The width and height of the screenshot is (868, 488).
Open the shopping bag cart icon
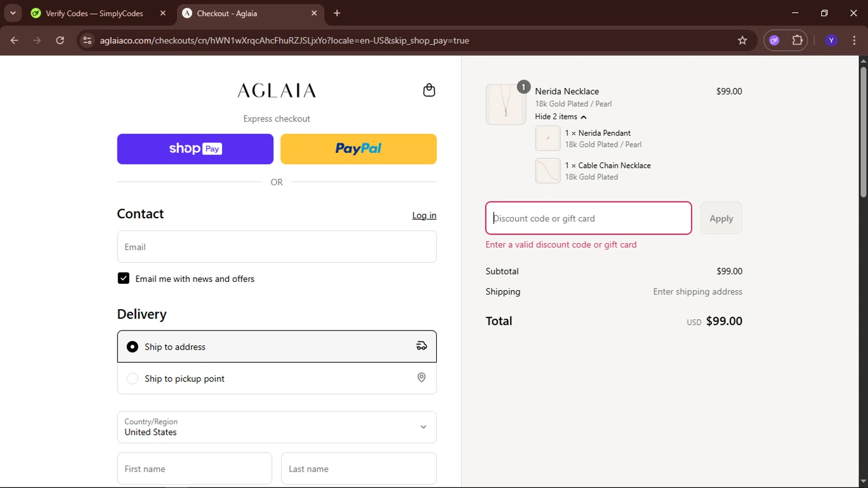pos(429,90)
